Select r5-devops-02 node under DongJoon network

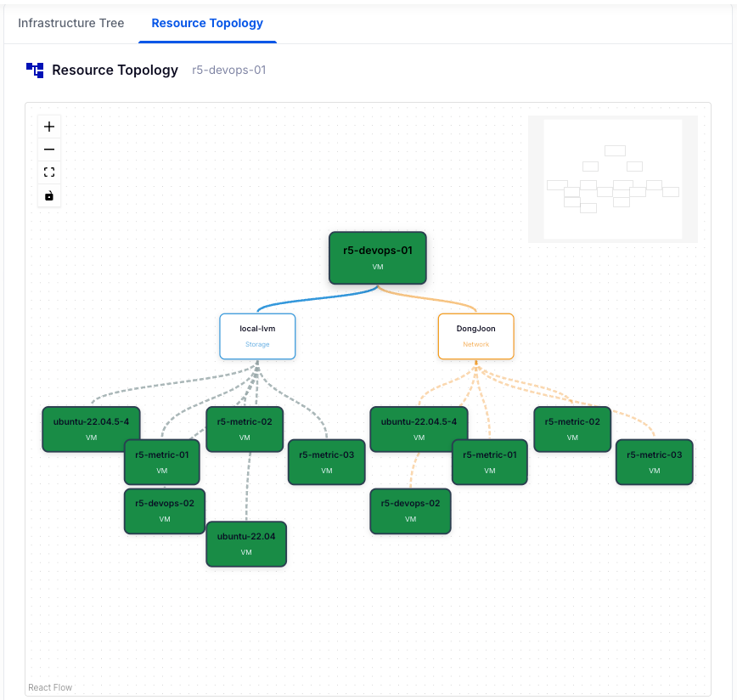(x=410, y=511)
